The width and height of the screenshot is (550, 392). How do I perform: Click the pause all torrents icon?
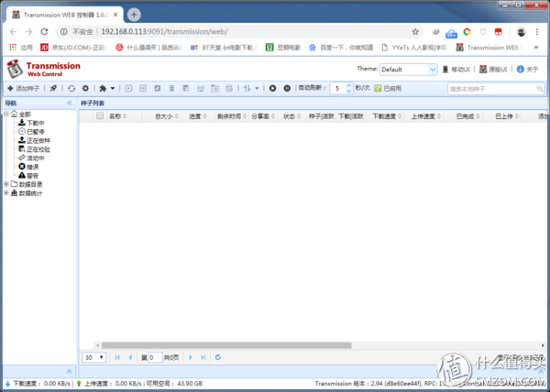pos(287,88)
